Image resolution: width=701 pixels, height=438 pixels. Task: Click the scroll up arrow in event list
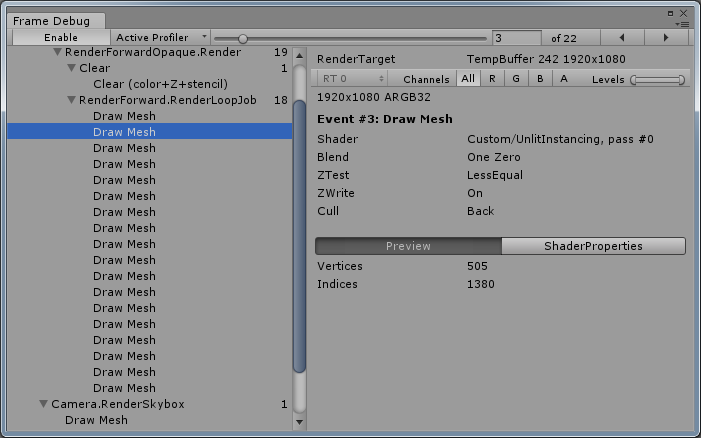[298, 52]
